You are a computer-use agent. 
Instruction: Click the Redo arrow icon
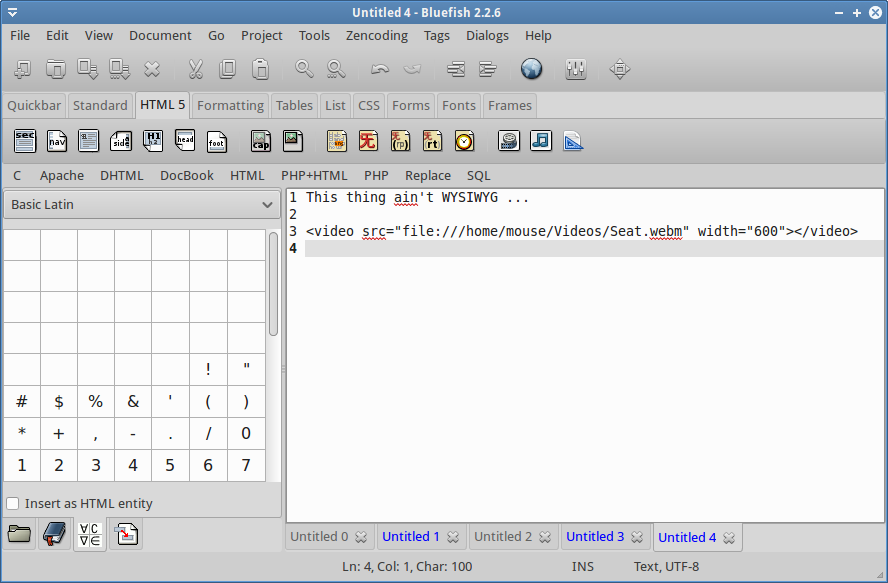412,69
